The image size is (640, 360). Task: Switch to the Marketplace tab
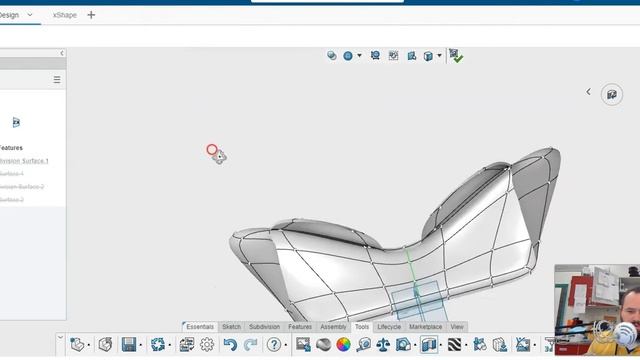click(426, 327)
